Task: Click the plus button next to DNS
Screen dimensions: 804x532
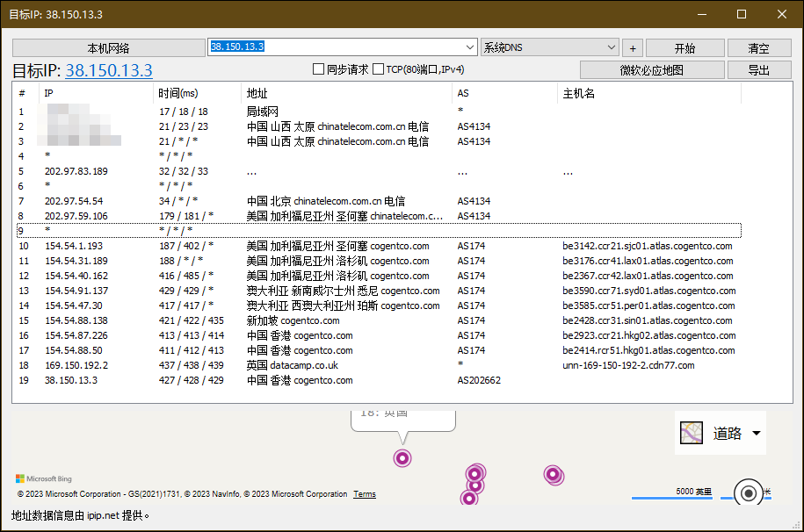Action: (x=633, y=48)
